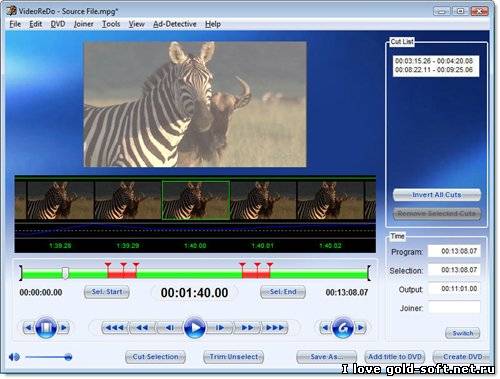The width and height of the screenshot is (500, 379).
Task: Click the speaker volume icon
Action: 14,357
